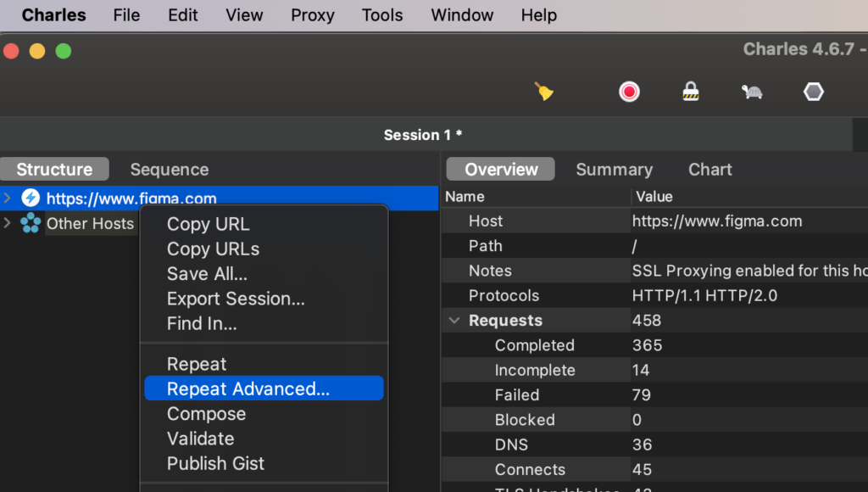The width and height of the screenshot is (868, 492).
Task: Select the Session 1 tab
Action: point(422,135)
